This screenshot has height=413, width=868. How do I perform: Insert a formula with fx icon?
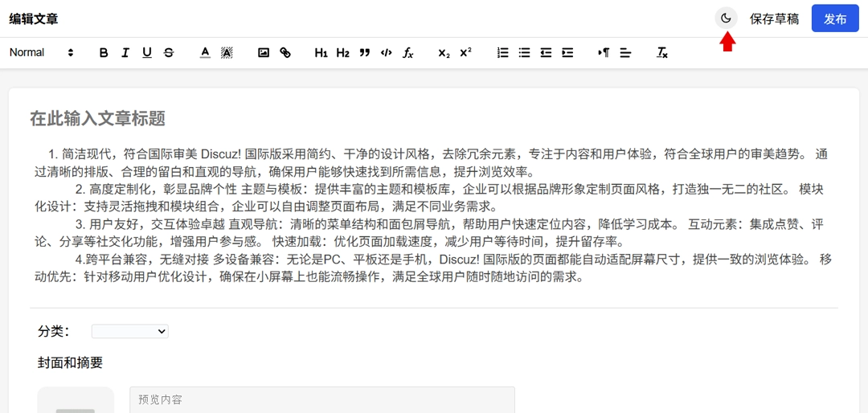(408, 52)
